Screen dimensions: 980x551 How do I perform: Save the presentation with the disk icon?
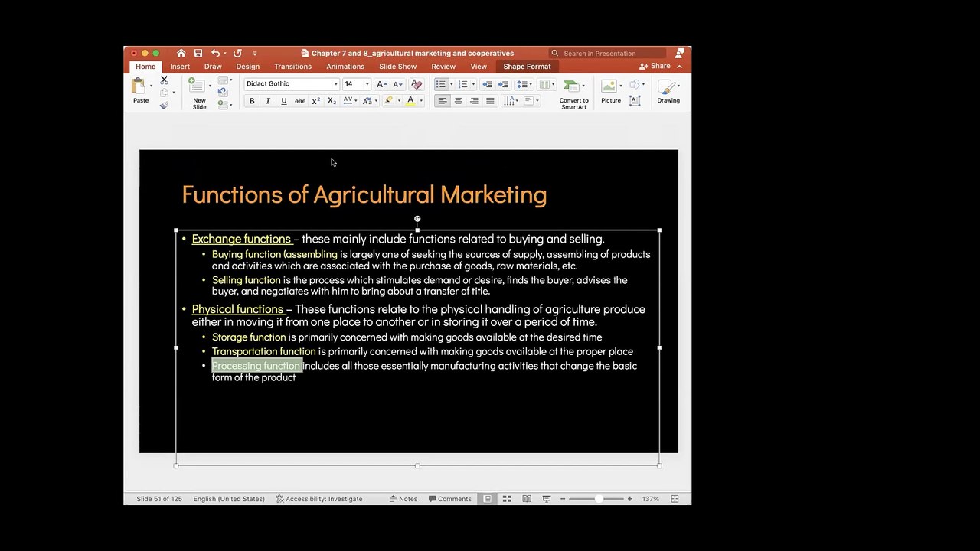pos(198,53)
